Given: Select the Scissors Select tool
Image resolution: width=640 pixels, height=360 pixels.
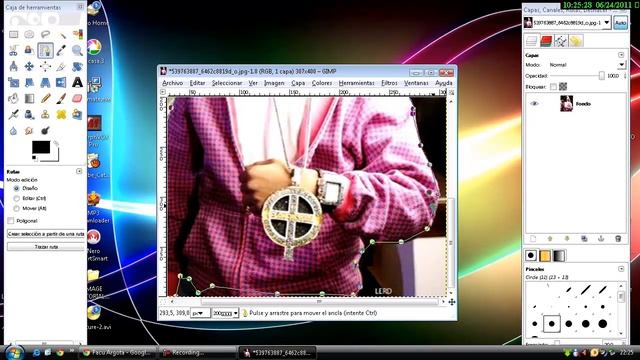Looking at the screenshot, I should coord(13,51).
